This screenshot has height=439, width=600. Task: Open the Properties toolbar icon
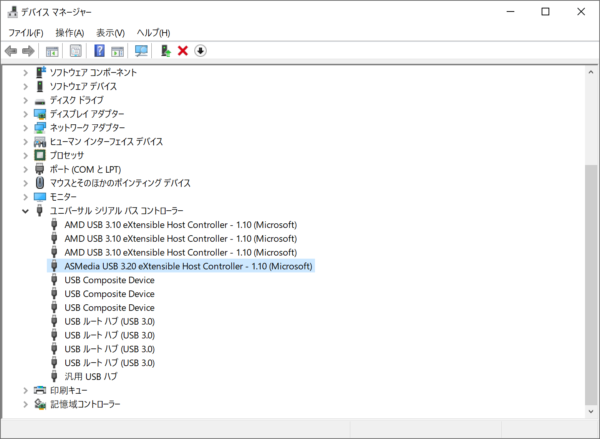pyautogui.click(x=76, y=51)
